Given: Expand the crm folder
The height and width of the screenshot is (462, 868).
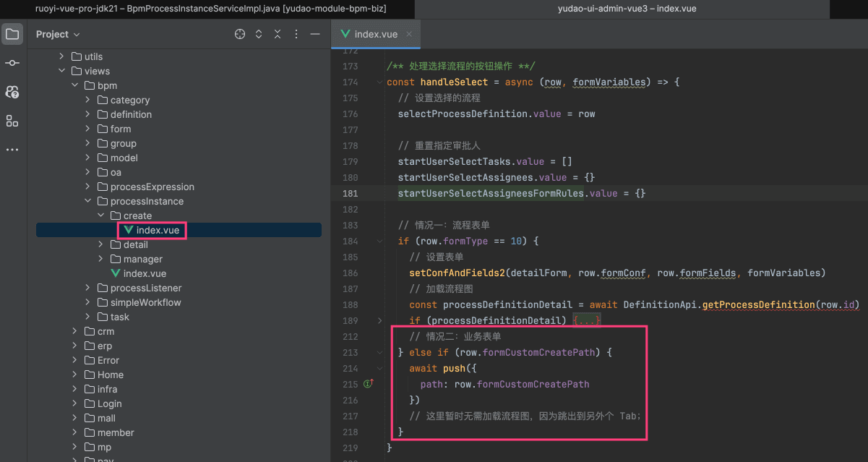Looking at the screenshot, I should [x=76, y=331].
